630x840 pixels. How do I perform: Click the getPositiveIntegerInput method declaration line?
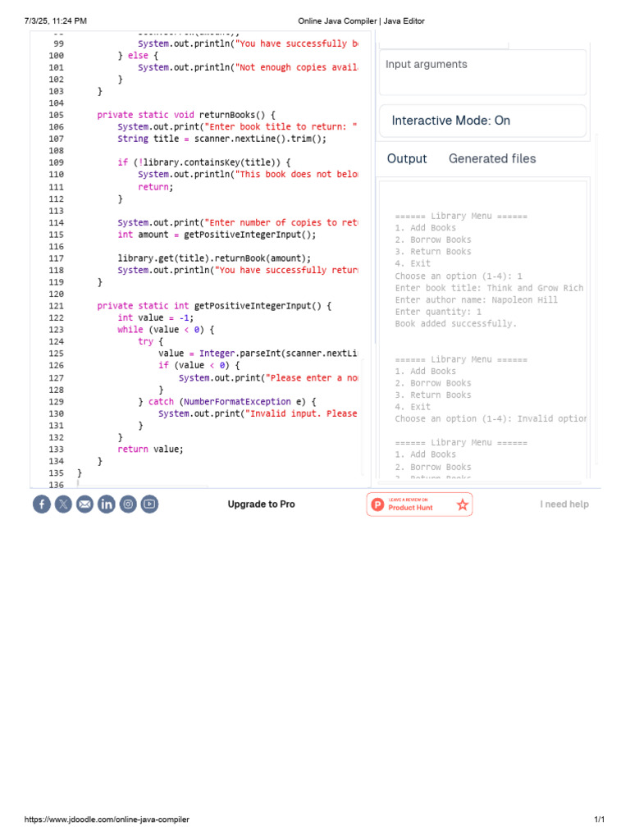click(214, 306)
